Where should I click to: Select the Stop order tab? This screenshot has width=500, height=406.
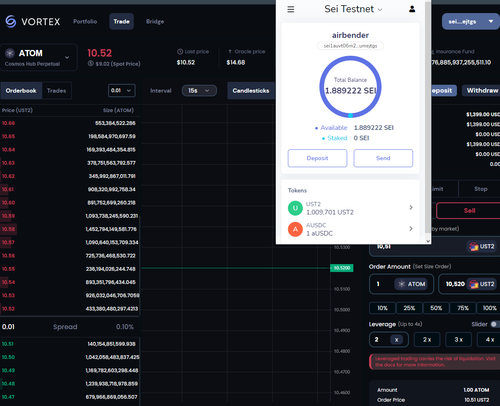[x=480, y=189]
